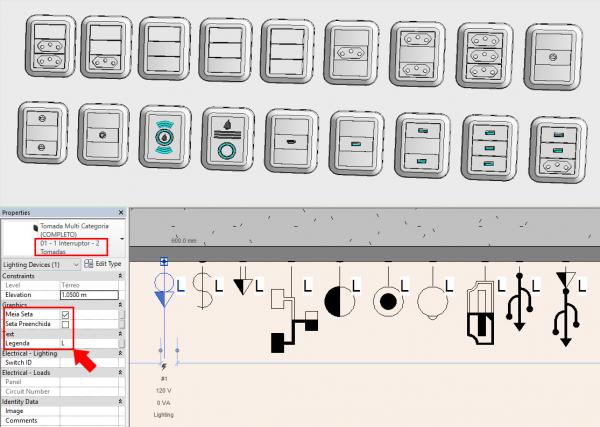Select the circle with solid black dot symbol
This screenshot has height=427, width=600.
coord(388,302)
